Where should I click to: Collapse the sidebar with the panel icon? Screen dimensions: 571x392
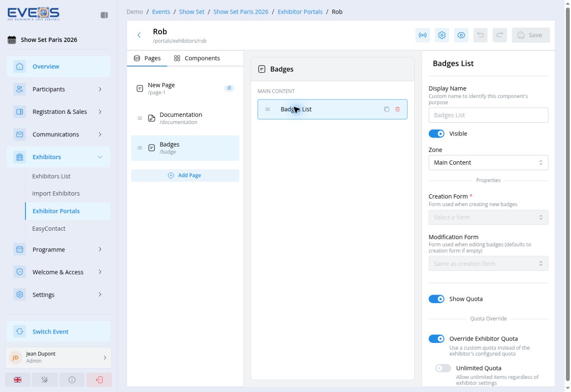(x=104, y=15)
